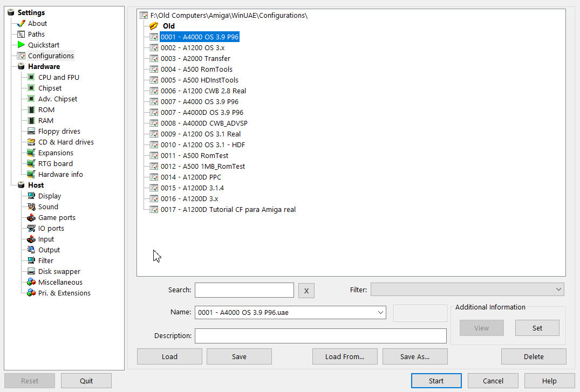This screenshot has height=392, width=580.
Task: Click the Adv. Chipset icon
Action: click(x=31, y=99)
